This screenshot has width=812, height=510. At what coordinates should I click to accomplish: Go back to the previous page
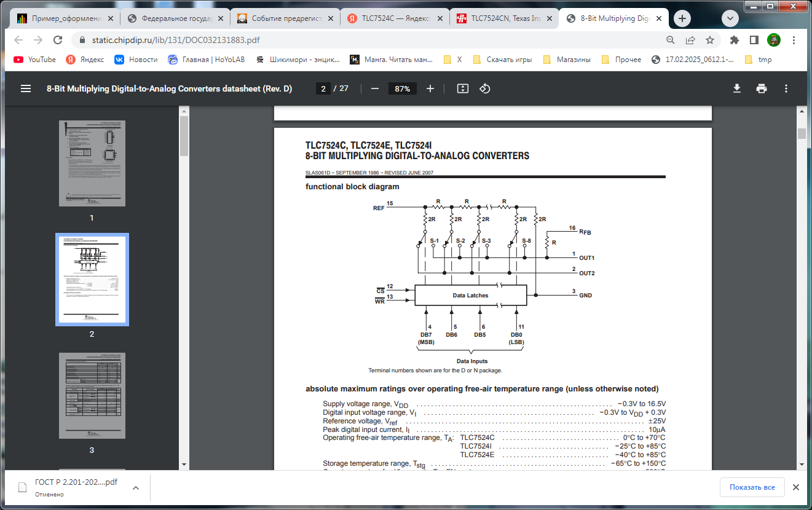click(18, 40)
